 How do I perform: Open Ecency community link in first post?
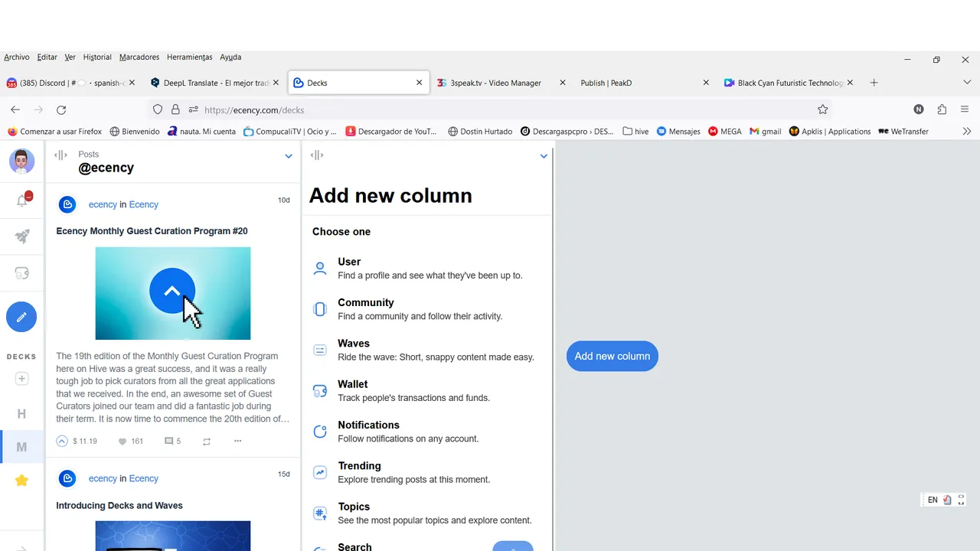(x=143, y=204)
